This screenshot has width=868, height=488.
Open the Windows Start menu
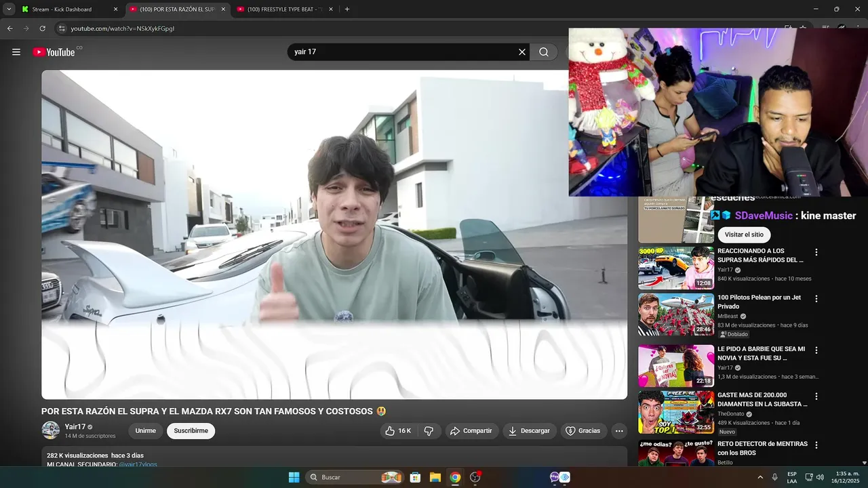point(294,477)
